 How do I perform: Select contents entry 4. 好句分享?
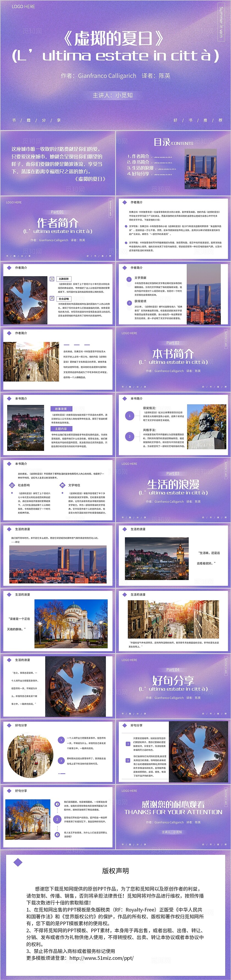pyautogui.click(x=138, y=174)
